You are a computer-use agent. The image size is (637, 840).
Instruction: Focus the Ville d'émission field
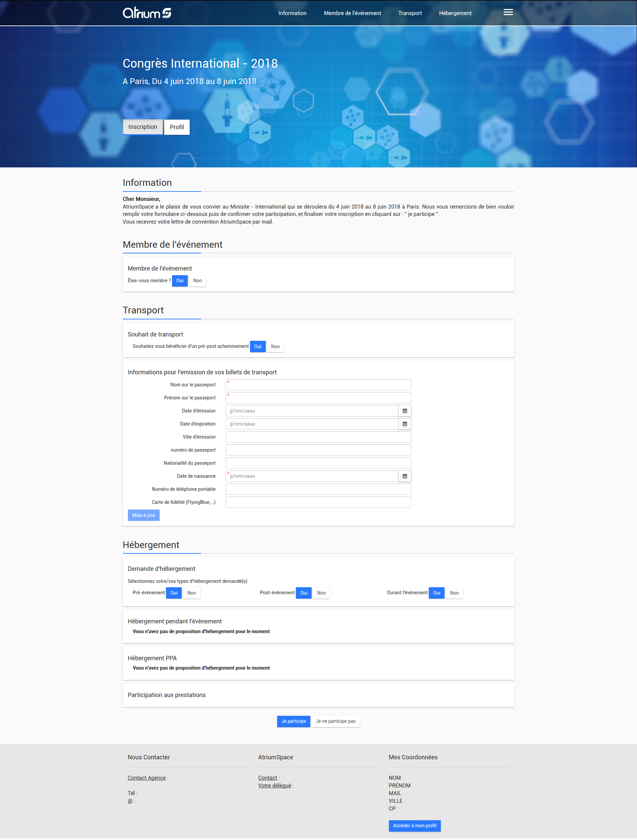[x=318, y=437]
